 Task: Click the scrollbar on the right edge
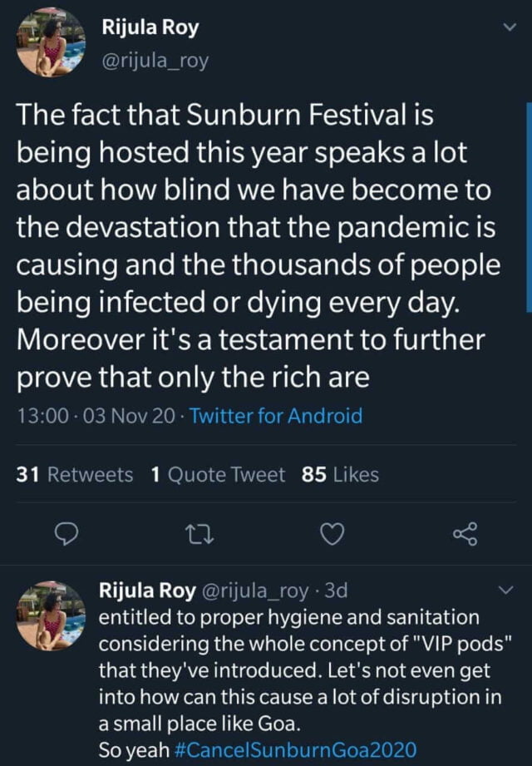coord(528,208)
